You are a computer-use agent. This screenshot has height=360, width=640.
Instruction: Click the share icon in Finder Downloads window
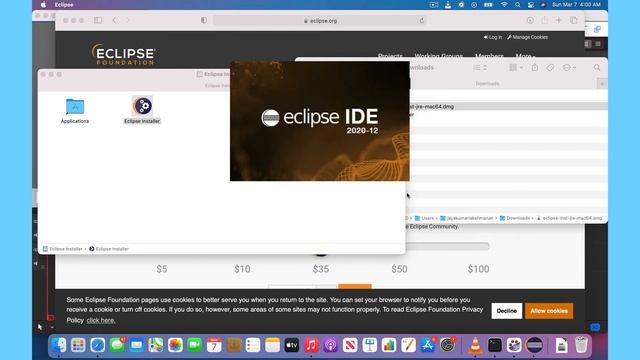click(x=535, y=68)
